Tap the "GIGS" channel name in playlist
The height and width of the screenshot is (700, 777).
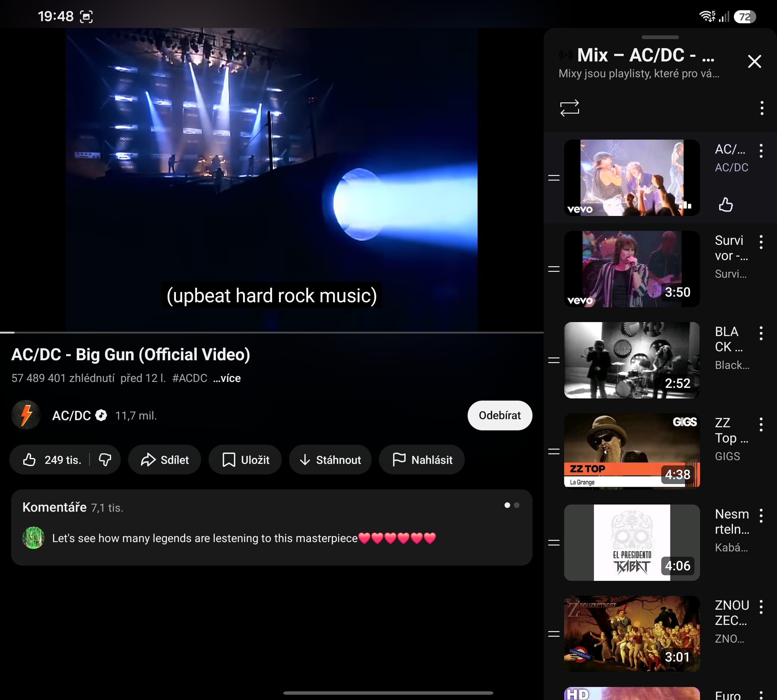pos(727,456)
